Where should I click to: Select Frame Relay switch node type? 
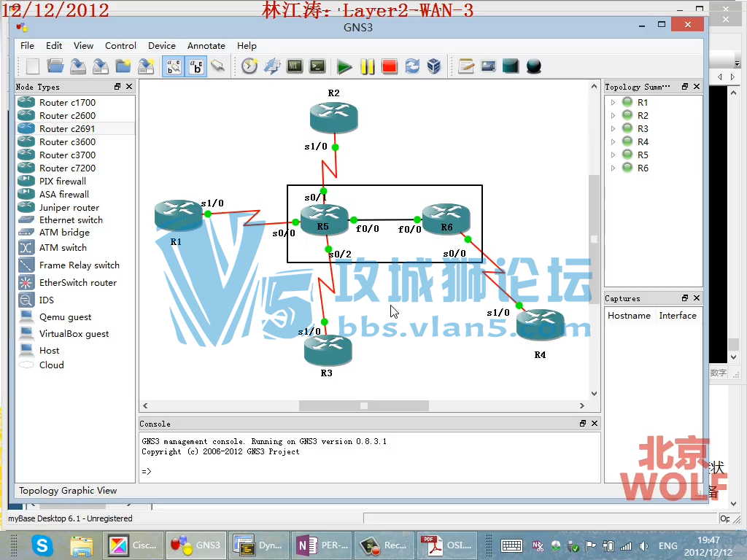coord(79,265)
